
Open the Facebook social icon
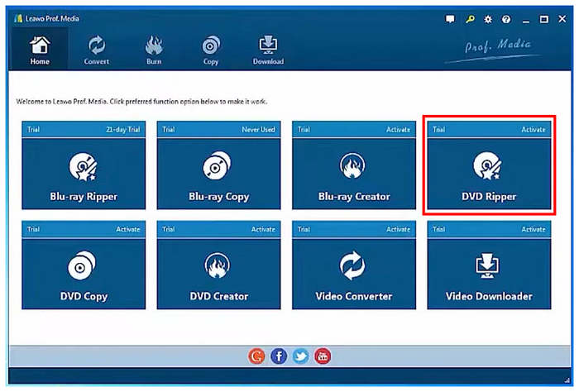pos(279,356)
